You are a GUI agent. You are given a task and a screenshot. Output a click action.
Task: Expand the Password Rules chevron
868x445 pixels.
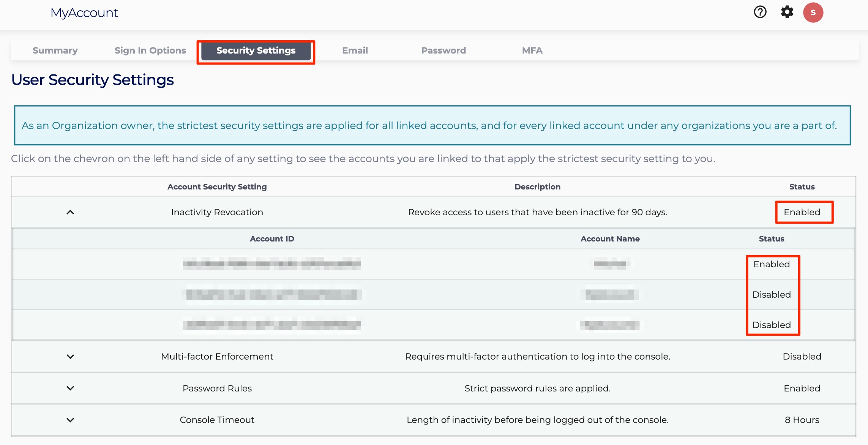pos(70,388)
